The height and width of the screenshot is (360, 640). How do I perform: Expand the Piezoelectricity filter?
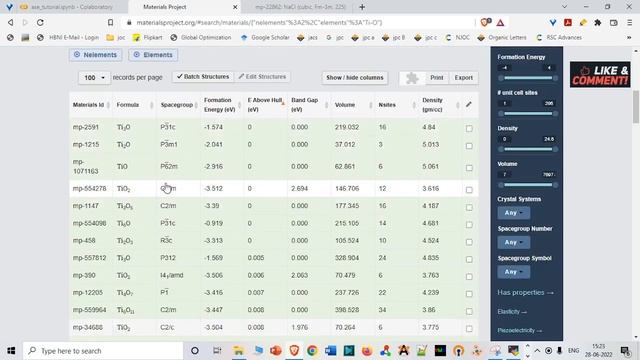519,330
